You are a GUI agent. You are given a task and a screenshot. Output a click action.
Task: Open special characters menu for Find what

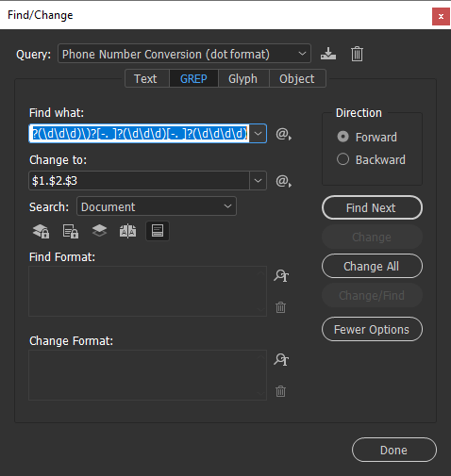tap(283, 134)
